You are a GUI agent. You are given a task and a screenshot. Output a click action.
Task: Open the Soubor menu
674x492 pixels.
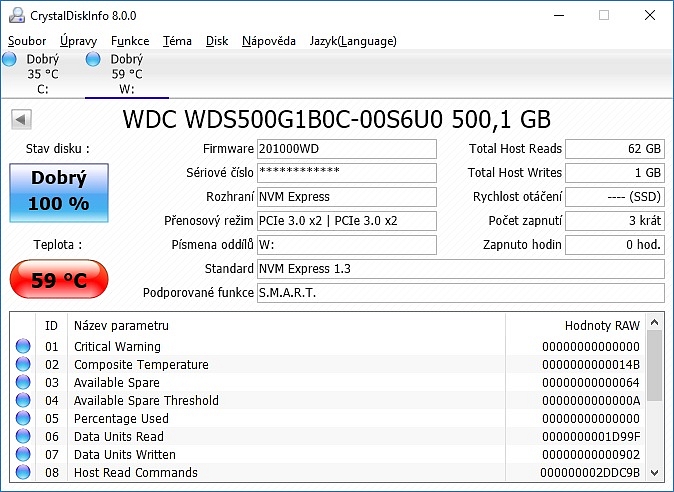[x=27, y=41]
